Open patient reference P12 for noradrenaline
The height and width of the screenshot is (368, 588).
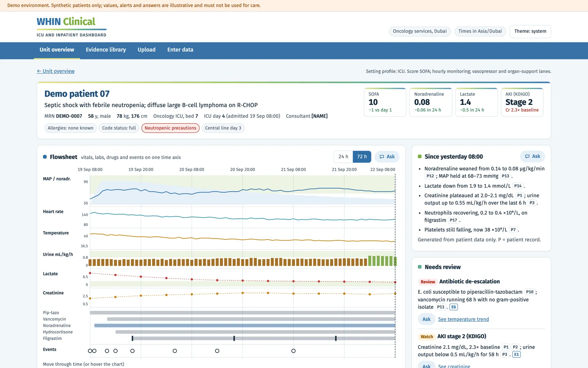430,176
